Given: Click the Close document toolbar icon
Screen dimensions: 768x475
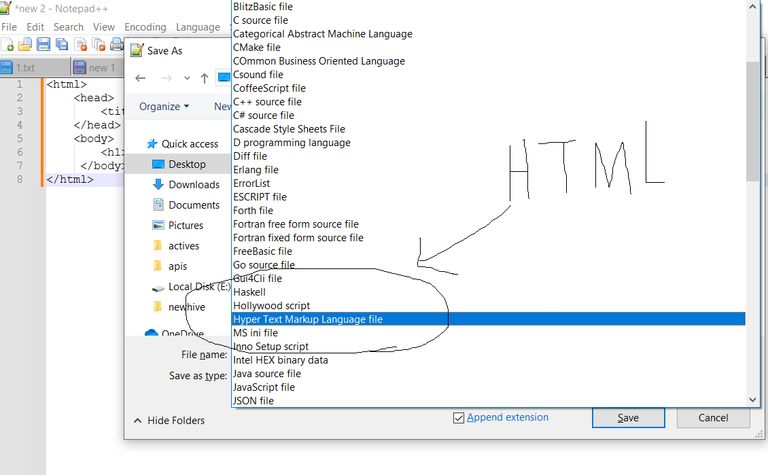Looking at the screenshot, I should point(80,45).
